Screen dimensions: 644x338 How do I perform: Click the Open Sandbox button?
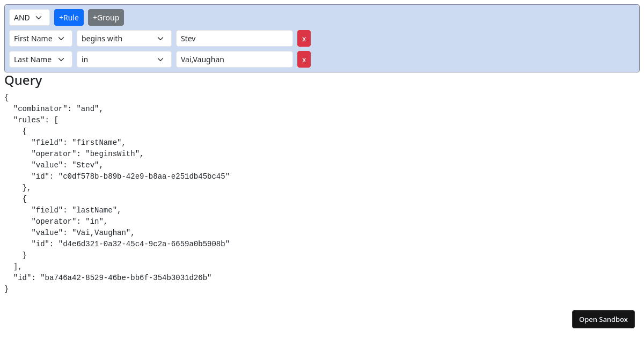pyautogui.click(x=603, y=319)
